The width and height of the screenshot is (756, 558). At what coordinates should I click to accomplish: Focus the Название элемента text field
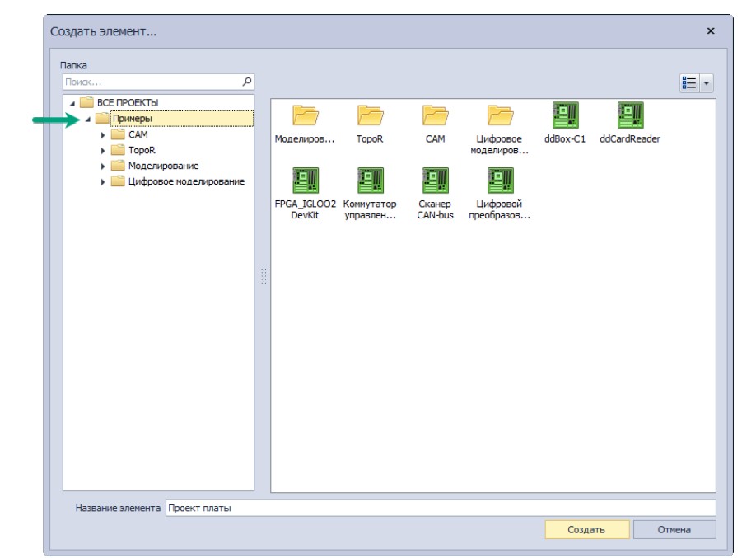[441, 508]
